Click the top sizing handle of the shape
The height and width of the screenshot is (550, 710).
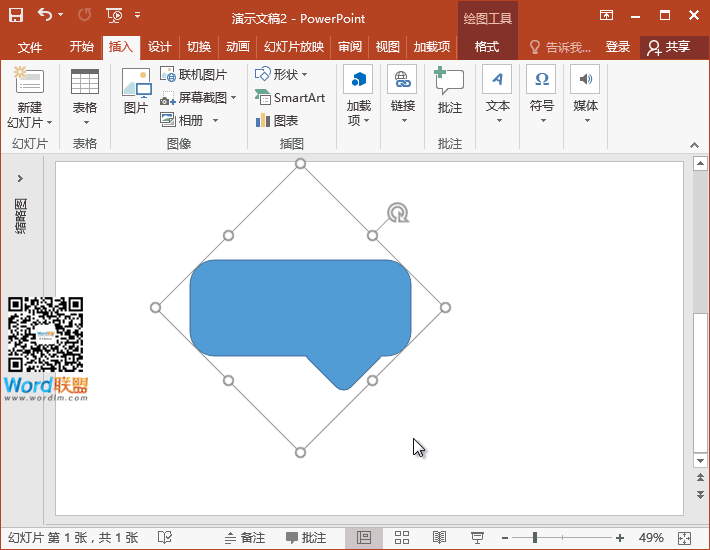(x=300, y=163)
